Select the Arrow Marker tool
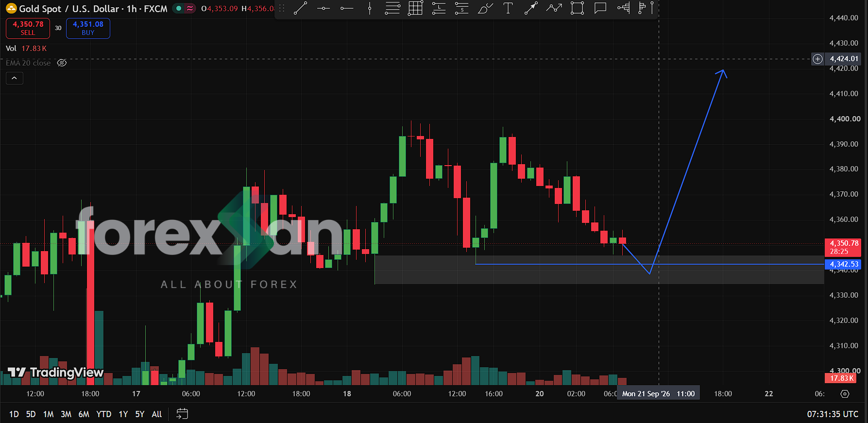This screenshot has height=423, width=868. pyautogui.click(x=531, y=8)
